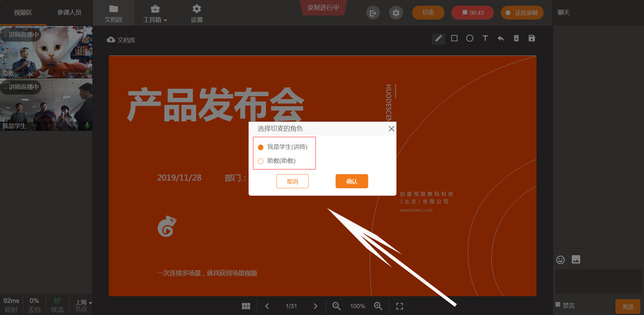Zoom out the document
Screen dimensions: 644x315
pyautogui.click(x=336, y=306)
